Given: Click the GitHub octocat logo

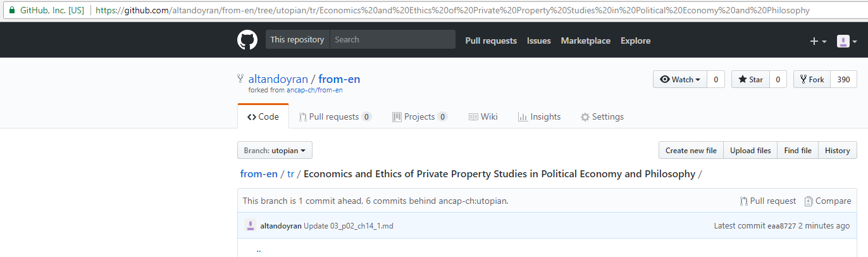Looking at the screenshot, I should (247, 40).
